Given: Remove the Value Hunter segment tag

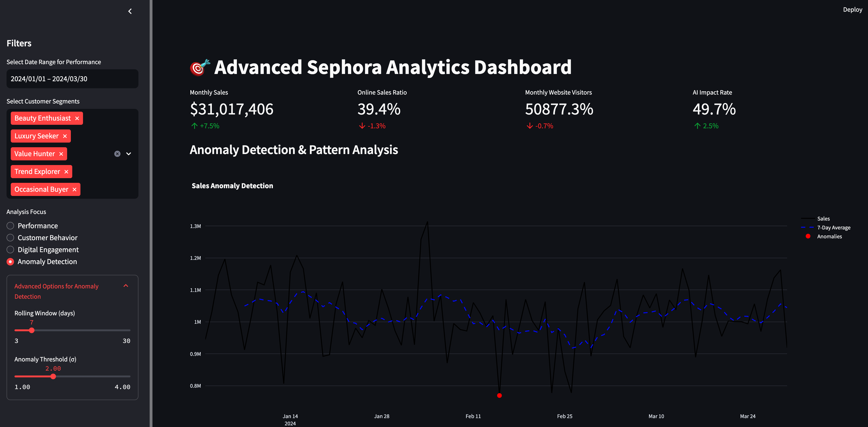Looking at the screenshot, I should [x=61, y=154].
